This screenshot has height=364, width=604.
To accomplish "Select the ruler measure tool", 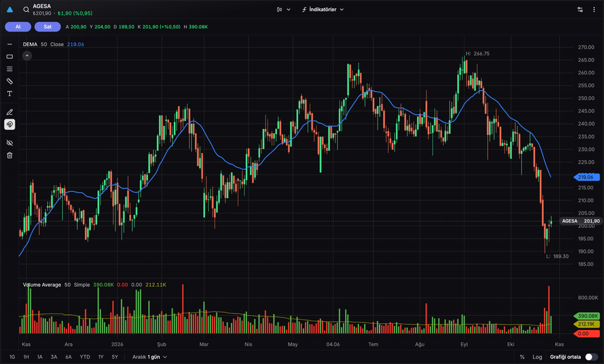I will 9,81.
